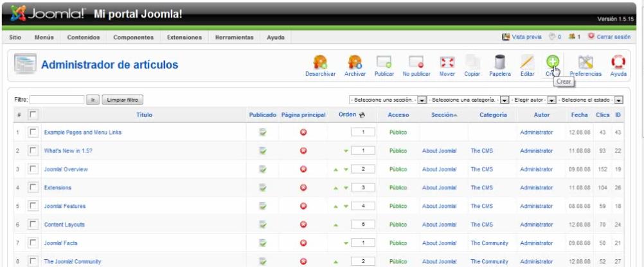Click the No publicar toolbar icon
The height and width of the screenshot is (267, 644).
tap(416, 62)
